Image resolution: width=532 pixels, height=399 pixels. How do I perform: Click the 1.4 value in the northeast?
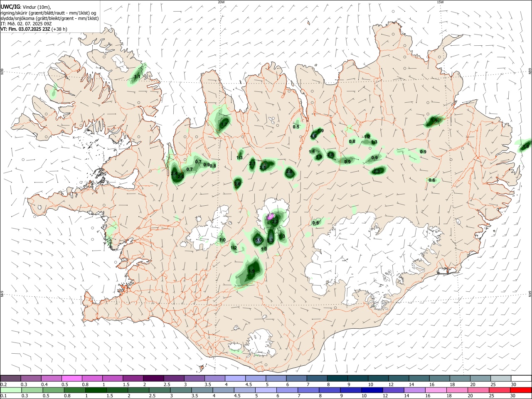pos(434,120)
